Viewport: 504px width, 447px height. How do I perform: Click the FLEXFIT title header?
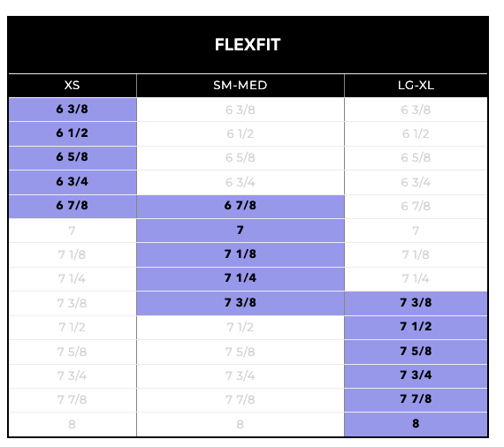(248, 45)
